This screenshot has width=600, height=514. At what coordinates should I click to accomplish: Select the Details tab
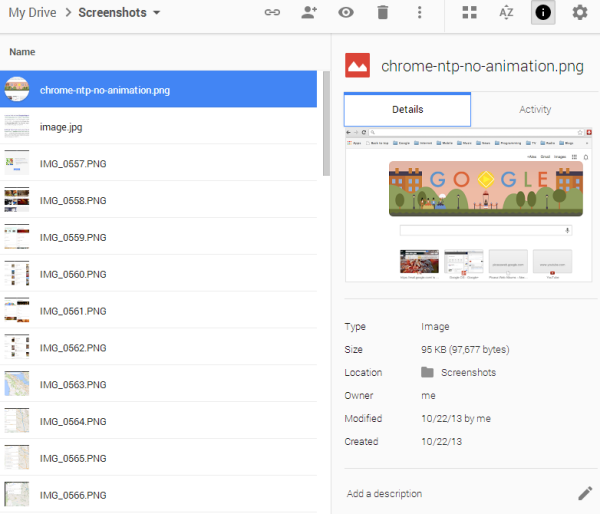(407, 110)
